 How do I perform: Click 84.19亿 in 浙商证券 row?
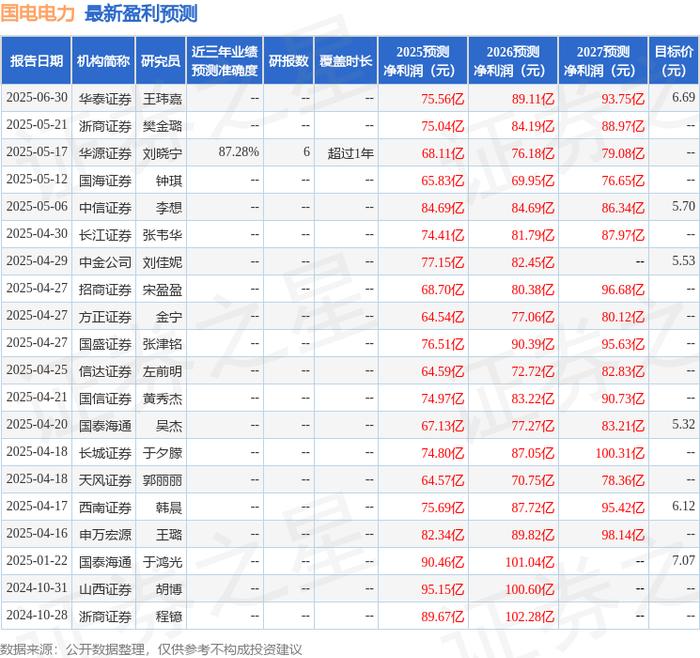pos(533,126)
